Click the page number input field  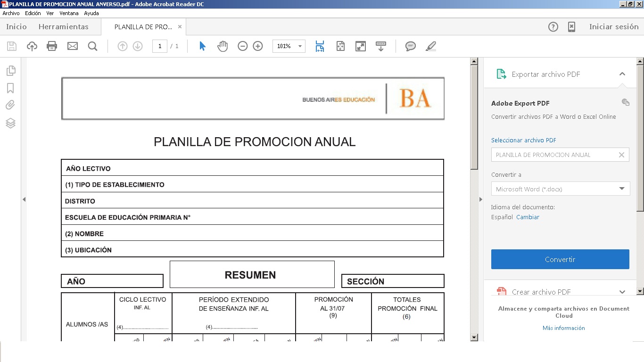160,46
